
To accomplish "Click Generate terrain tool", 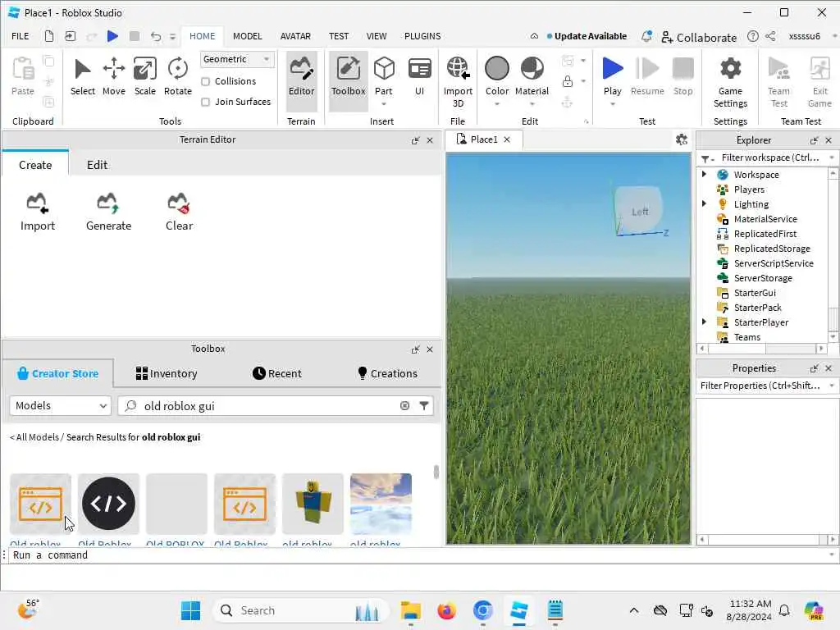I will 108,212.
